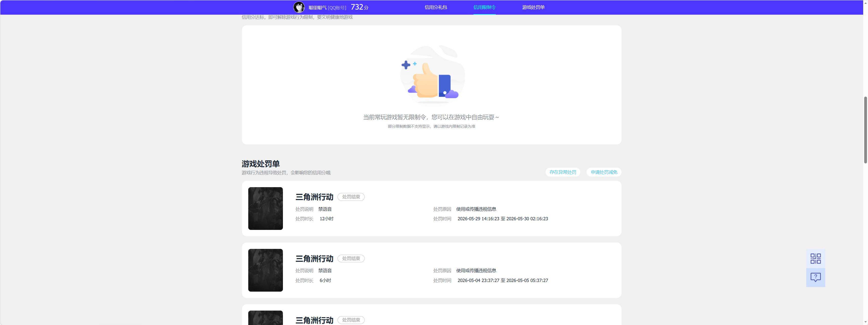Switch to 游戏处罚单 tab
The height and width of the screenshot is (325, 868).
click(x=533, y=7)
